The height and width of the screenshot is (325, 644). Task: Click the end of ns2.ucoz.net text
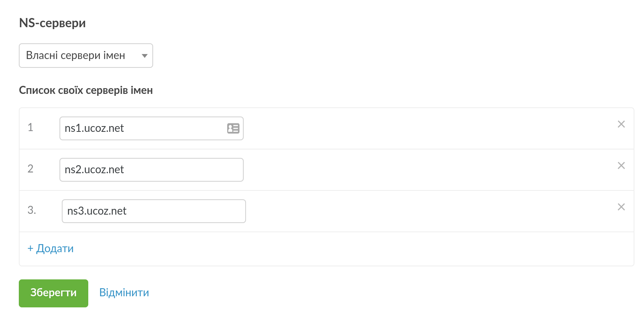click(x=124, y=170)
